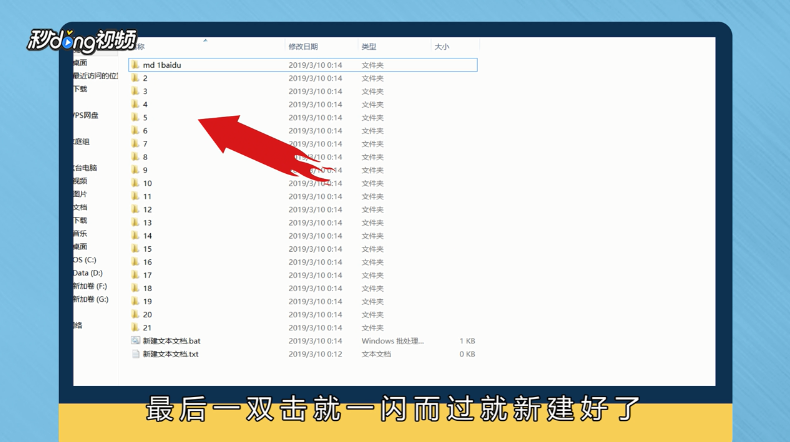Click the folder icon of folder 10
The width and height of the screenshot is (790, 442).
pyautogui.click(x=135, y=183)
